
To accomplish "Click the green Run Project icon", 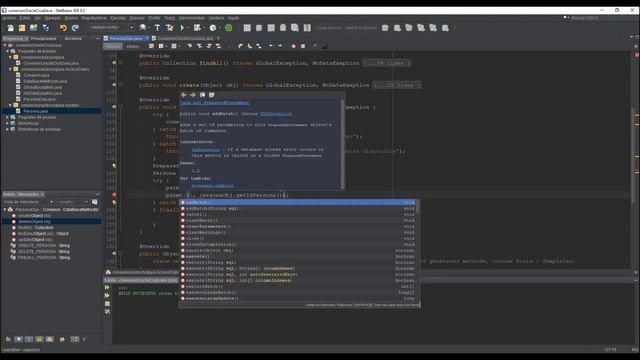I will (182, 28).
